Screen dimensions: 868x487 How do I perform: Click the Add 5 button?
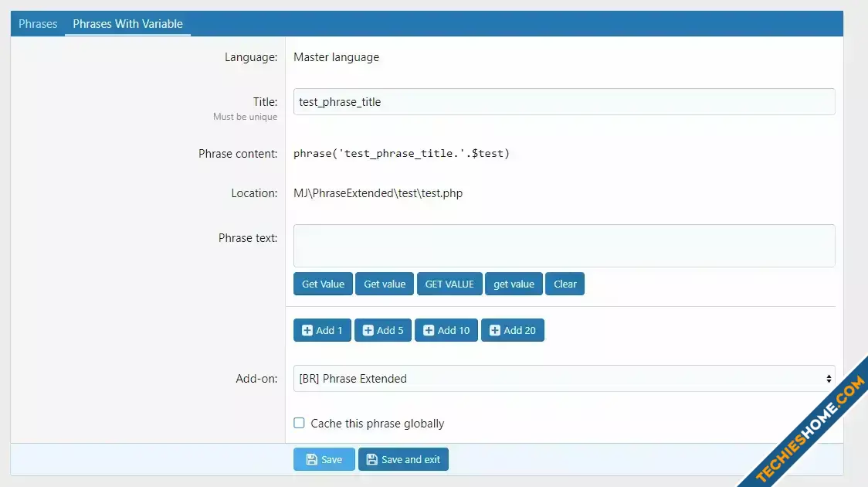pyautogui.click(x=383, y=330)
